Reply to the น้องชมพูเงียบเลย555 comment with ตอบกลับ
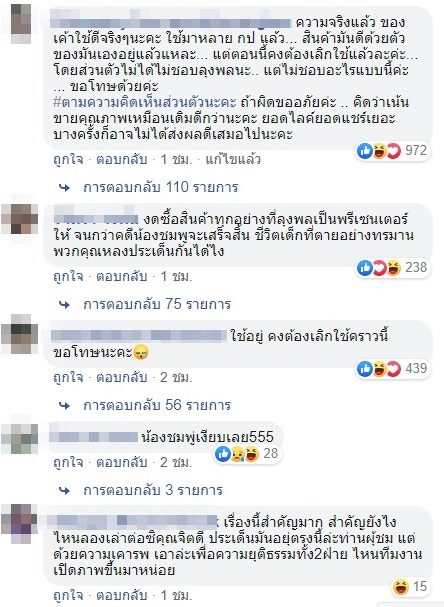This screenshot has height=607, width=444. pos(122,463)
